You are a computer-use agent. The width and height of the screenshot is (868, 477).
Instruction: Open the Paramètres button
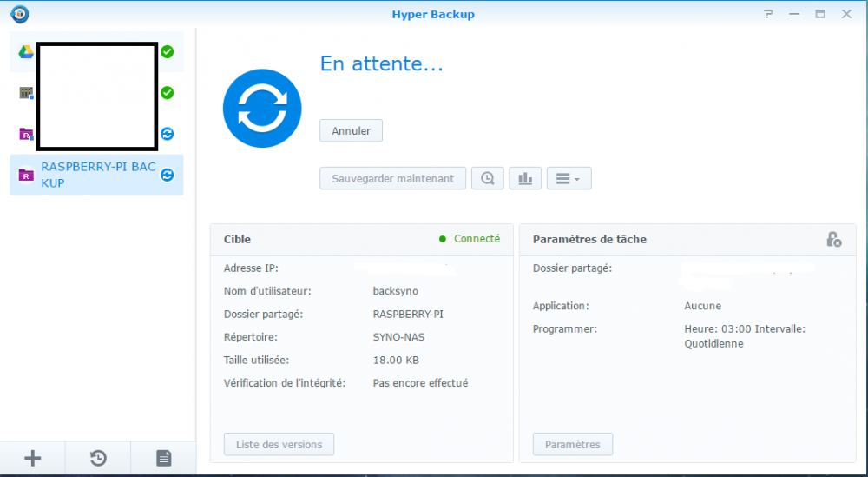[x=573, y=444]
